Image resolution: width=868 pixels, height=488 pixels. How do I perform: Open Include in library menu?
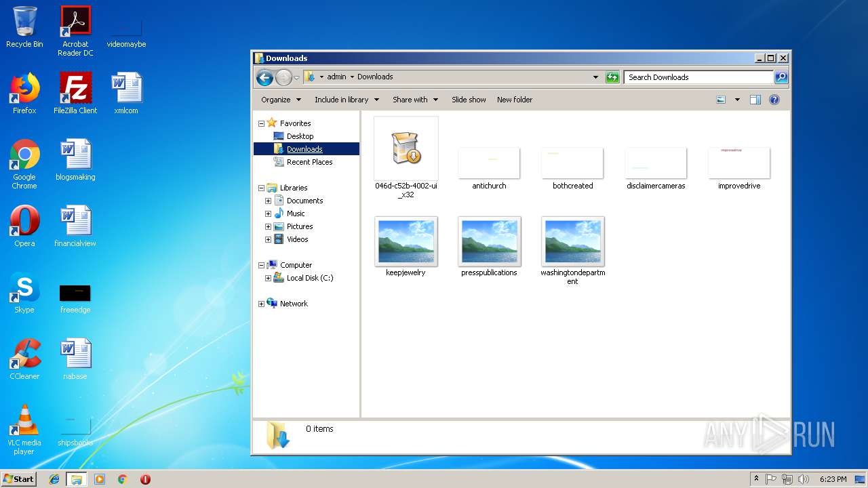click(x=346, y=100)
